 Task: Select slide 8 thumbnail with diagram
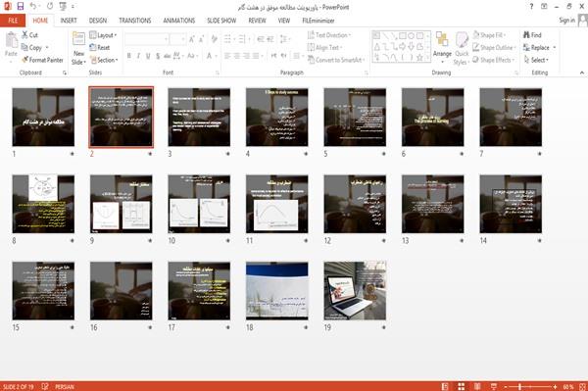(43, 204)
